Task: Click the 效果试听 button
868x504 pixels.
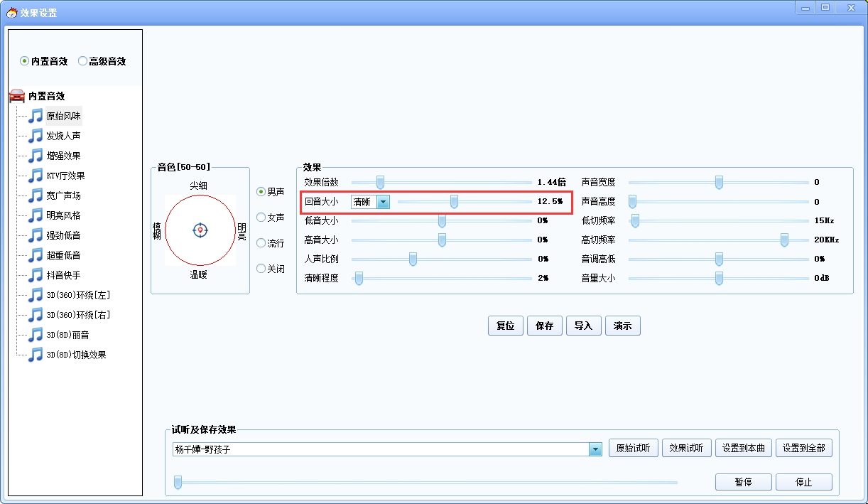Action: pyautogui.click(x=687, y=448)
